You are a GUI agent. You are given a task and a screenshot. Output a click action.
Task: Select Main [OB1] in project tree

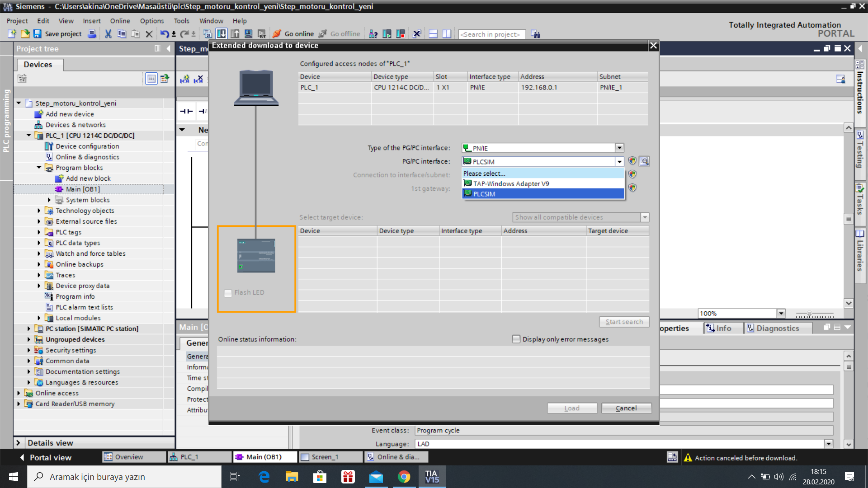tap(83, 189)
